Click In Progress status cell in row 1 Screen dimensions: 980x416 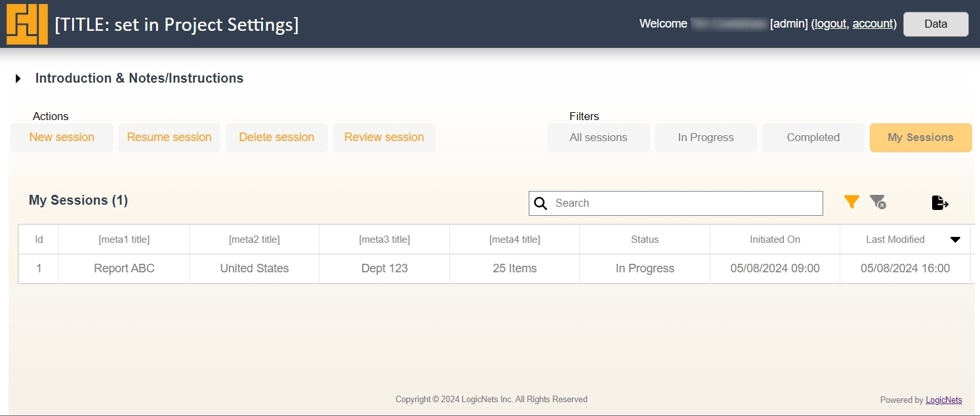(x=645, y=268)
